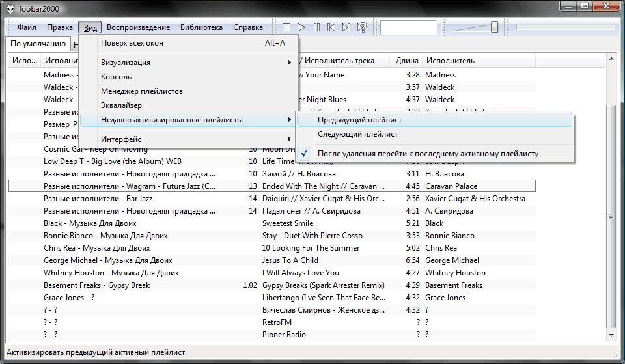625x364 pixels.
Task: Close the open Вид menu
Action: pos(90,27)
